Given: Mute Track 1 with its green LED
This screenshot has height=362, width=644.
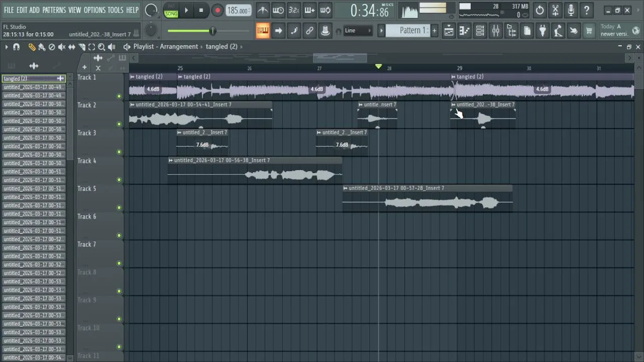Looking at the screenshot, I should tap(119, 96).
